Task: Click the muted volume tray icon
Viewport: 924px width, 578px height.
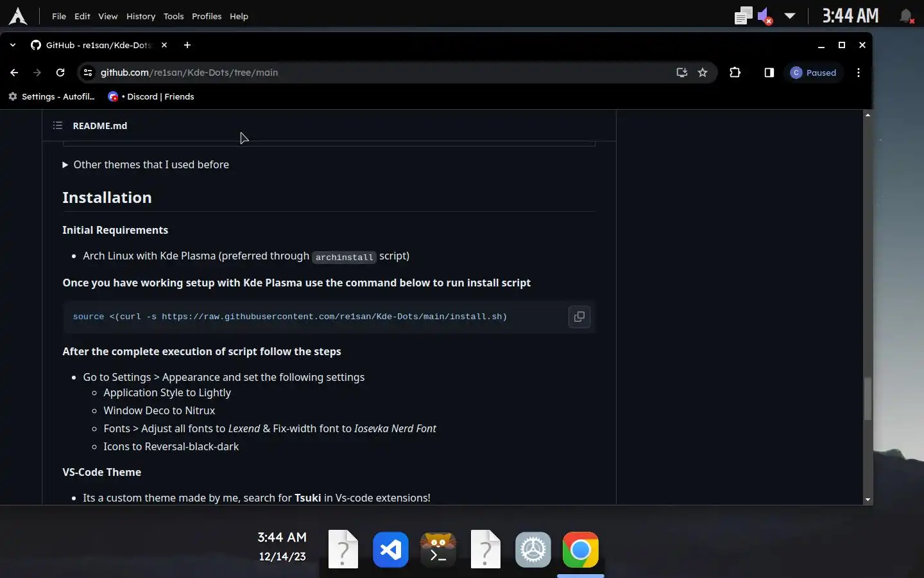Action: [765, 16]
